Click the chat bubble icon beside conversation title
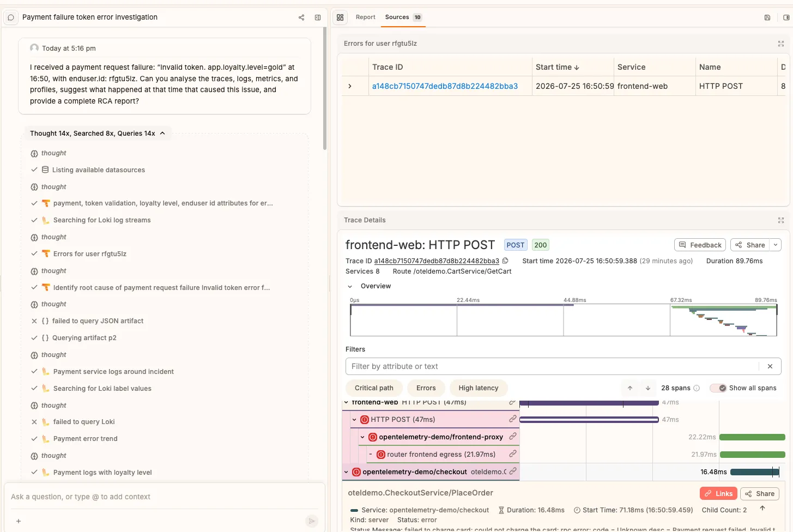Viewport: 793px width, 532px height. 10,17
